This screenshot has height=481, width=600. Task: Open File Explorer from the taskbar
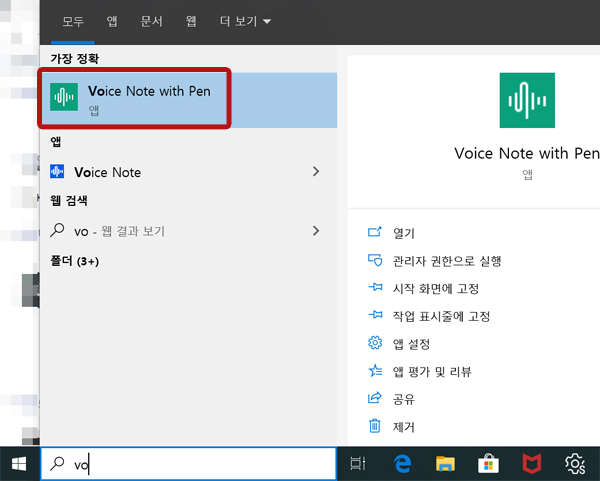click(445, 464)
